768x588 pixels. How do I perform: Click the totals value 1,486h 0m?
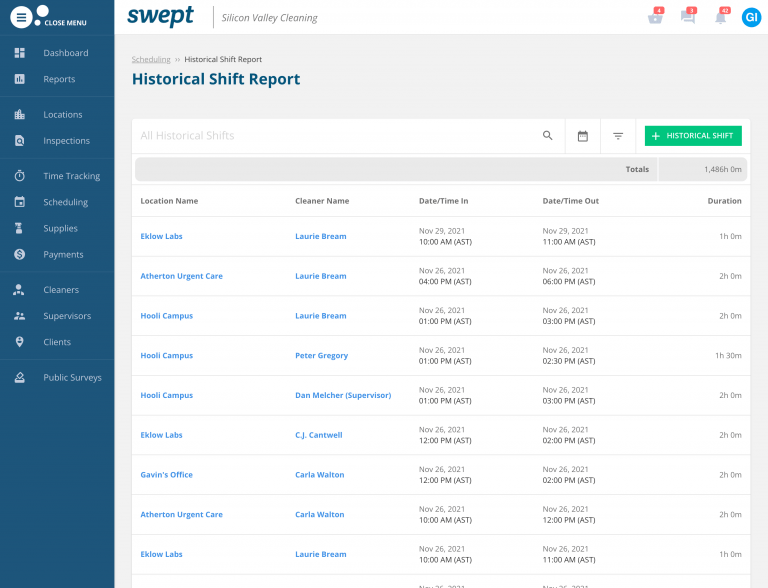pyautogui.click(x=722, y=169)
